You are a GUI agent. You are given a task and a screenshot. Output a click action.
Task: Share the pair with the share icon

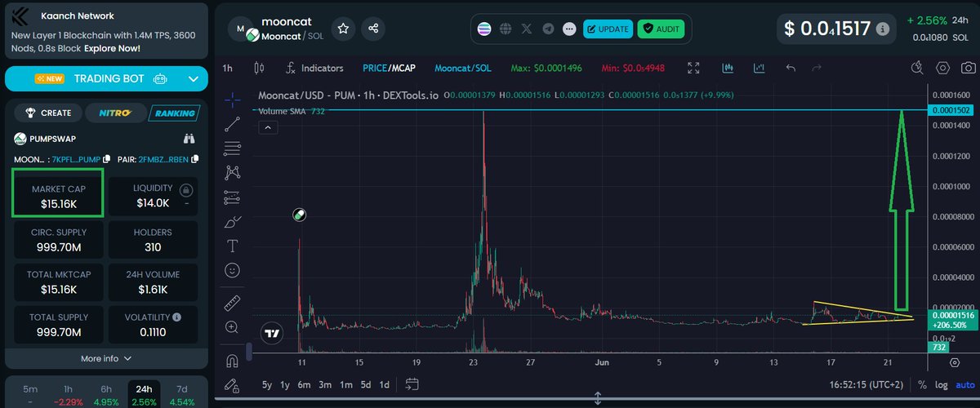tap(373, 29)
